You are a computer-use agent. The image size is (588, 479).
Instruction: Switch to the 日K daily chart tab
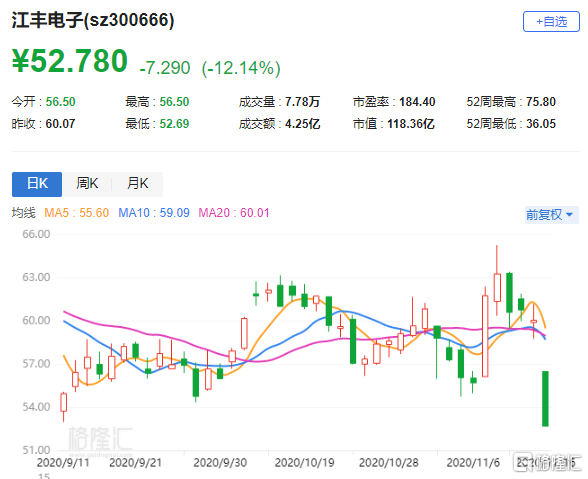tap(37, 184)
